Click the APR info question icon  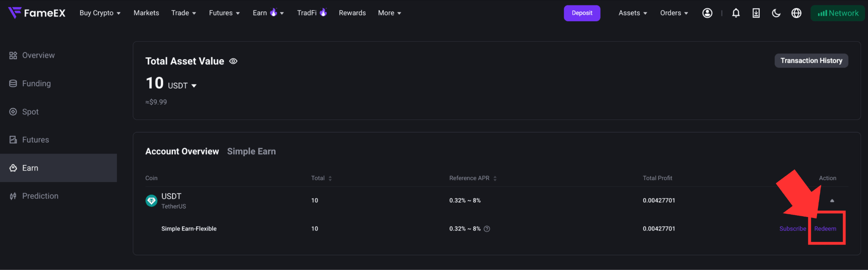point(487,229)
